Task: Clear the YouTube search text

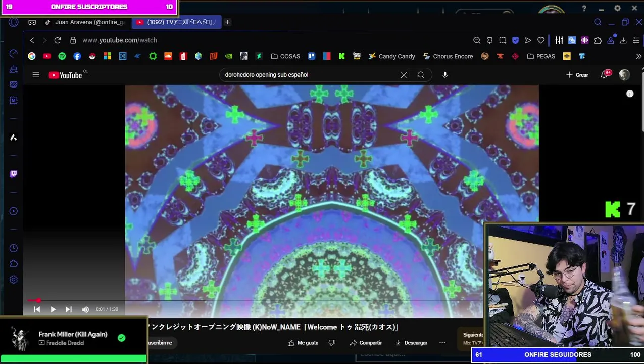Action: point(404,75)
